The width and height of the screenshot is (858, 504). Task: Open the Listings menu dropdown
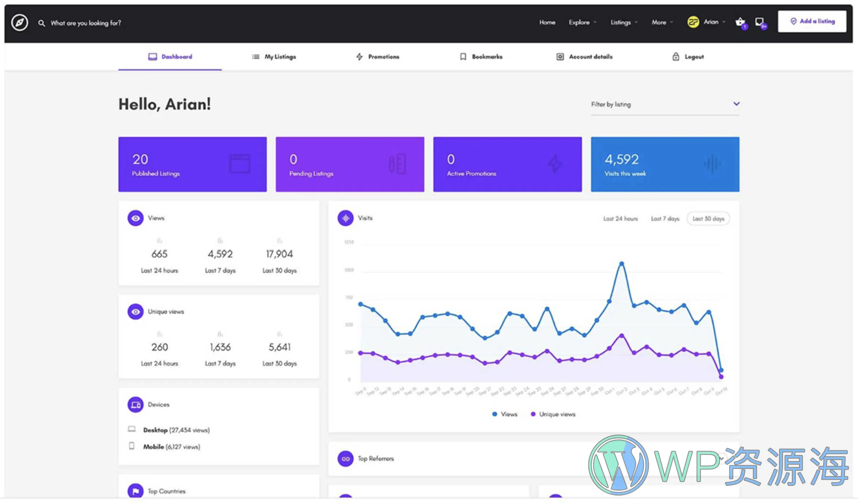(624, 22)
